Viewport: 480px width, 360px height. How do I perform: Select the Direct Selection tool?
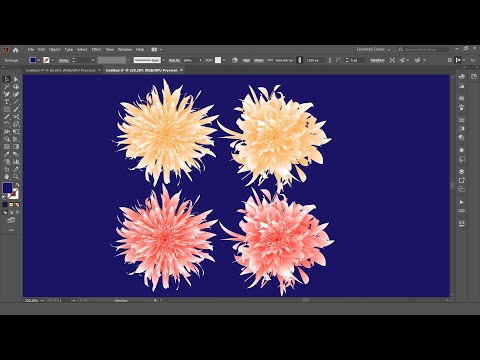coord(16,79)
